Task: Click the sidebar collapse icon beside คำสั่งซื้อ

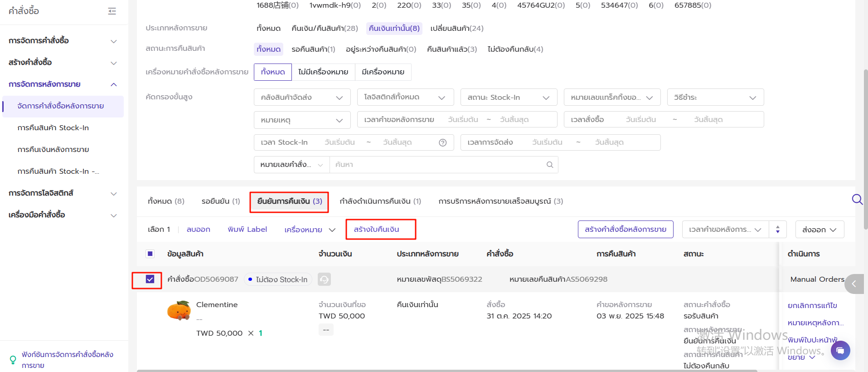Action: click(x=112, y=11)
